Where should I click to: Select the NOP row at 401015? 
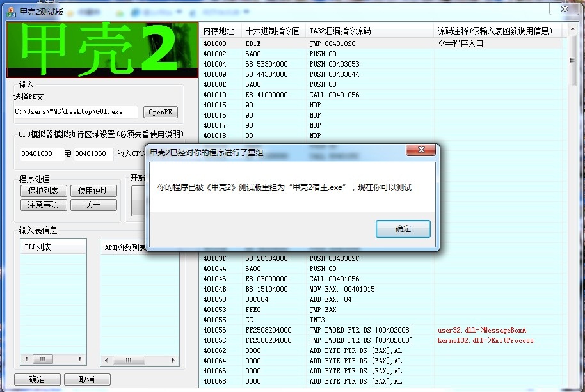[381, 105]
